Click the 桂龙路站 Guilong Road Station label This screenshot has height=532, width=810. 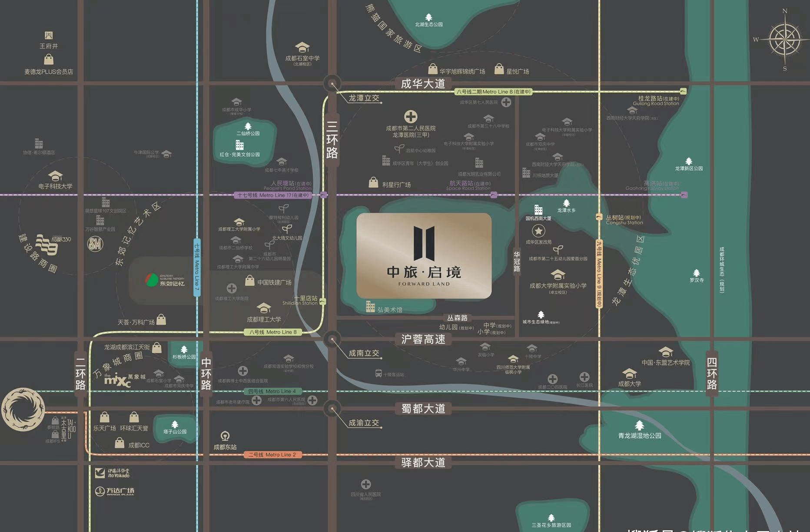pos(656,101)
